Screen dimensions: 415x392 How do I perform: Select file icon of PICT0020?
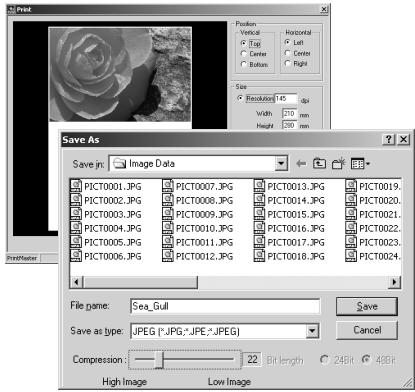click(351, 200)
